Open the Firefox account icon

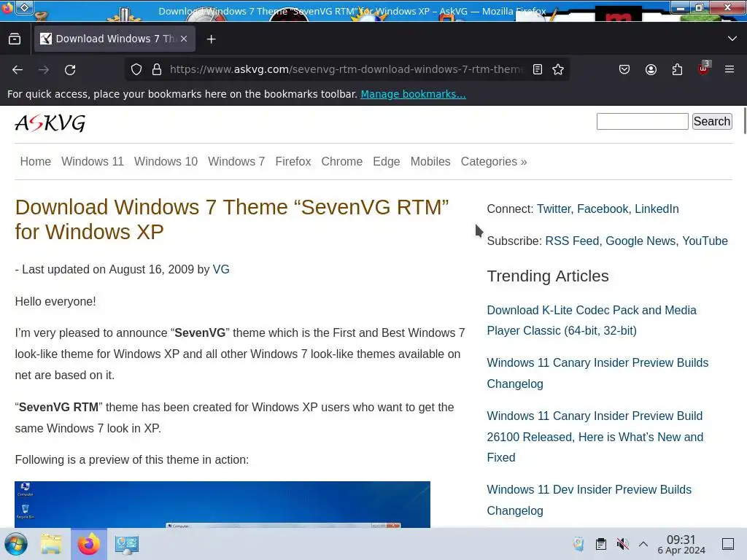[651, 69]
